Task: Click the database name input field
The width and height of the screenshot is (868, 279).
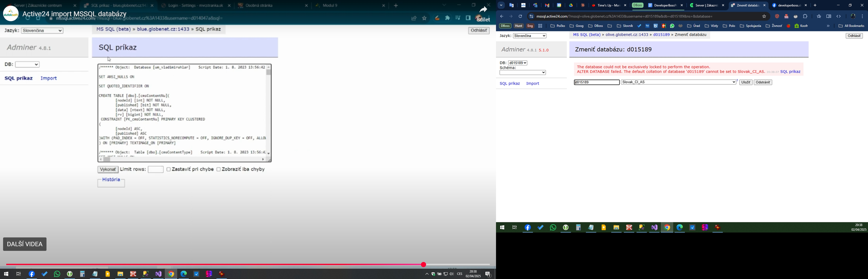Action: click(x=596, y=82)
